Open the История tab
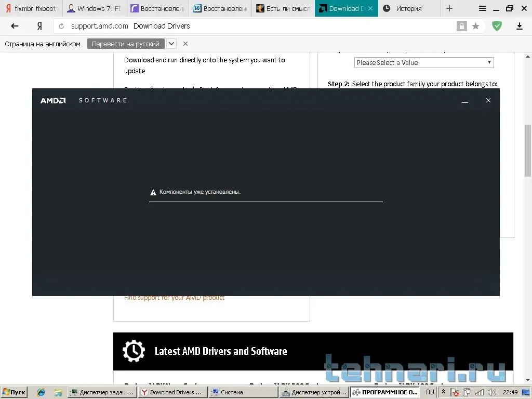 tap(409, 8)
